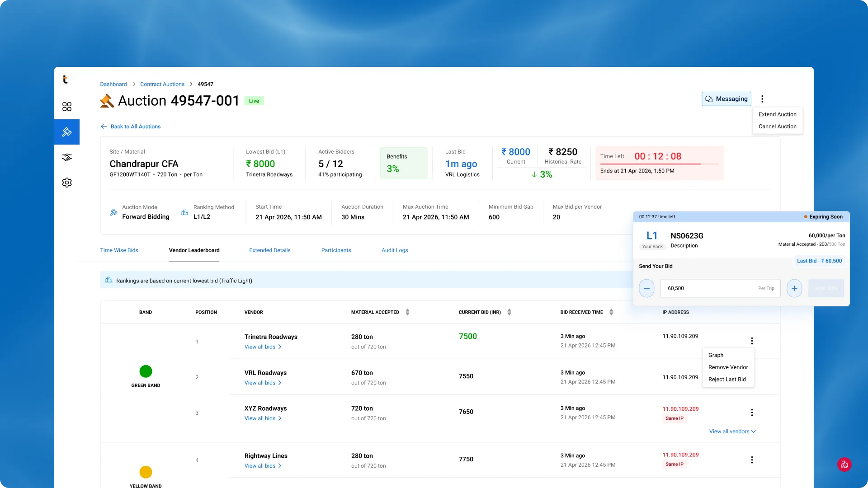
Task: View all bids for VRL Roadways
Action: [263, 383]
